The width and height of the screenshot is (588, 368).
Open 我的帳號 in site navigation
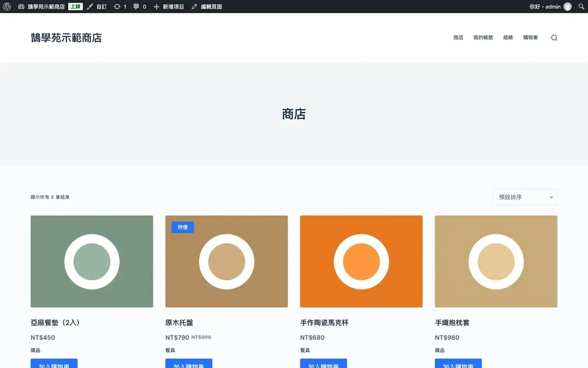[x=483, y=38]
